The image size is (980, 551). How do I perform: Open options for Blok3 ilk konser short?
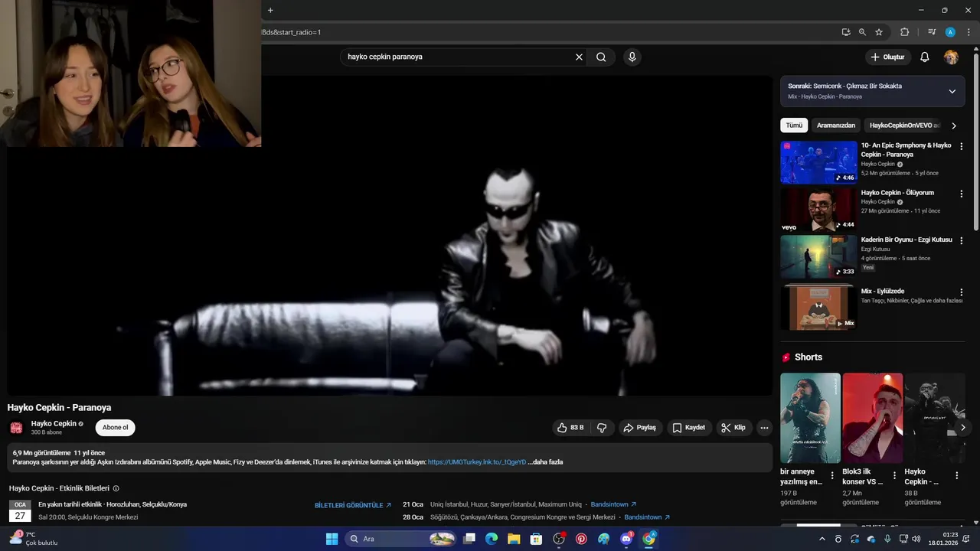pyautogui.click(x=894, y=476)
